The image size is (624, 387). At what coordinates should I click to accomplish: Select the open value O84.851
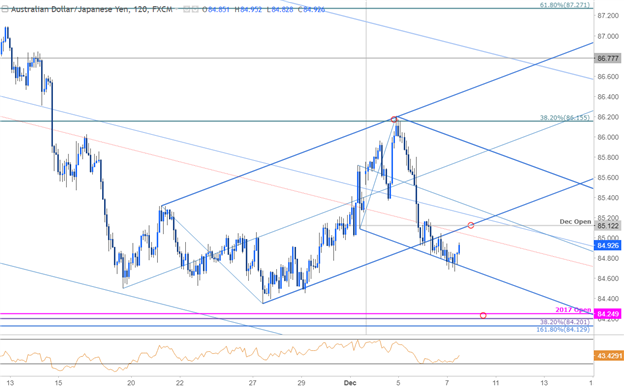click(216, 9)
